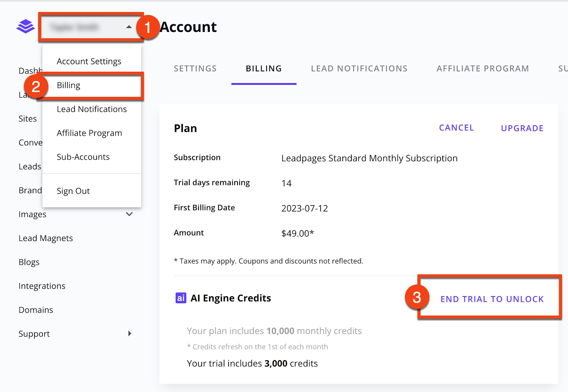The height and width of the screenshot is (392, 568).
Task: Choose Lead Notifications in dropdown menu
Action: click(x=92, y=109)
